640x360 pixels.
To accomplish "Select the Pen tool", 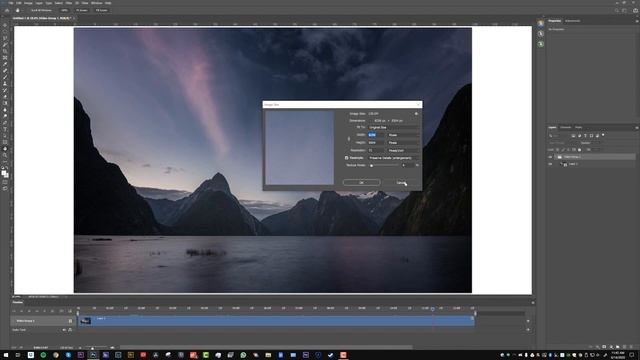I will click(x=5, y=122).
